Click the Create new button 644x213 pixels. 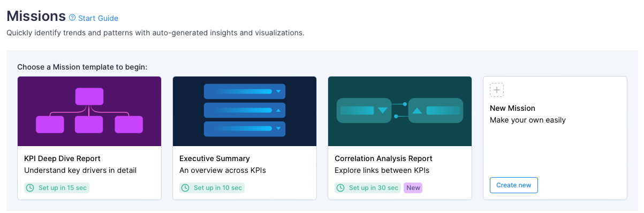pos(513,185)
